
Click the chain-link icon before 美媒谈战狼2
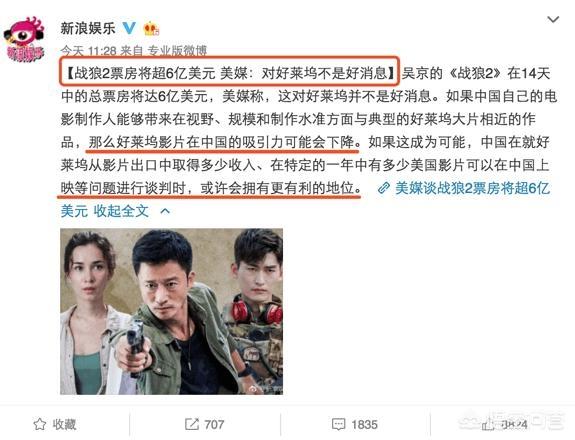[384, 188]
